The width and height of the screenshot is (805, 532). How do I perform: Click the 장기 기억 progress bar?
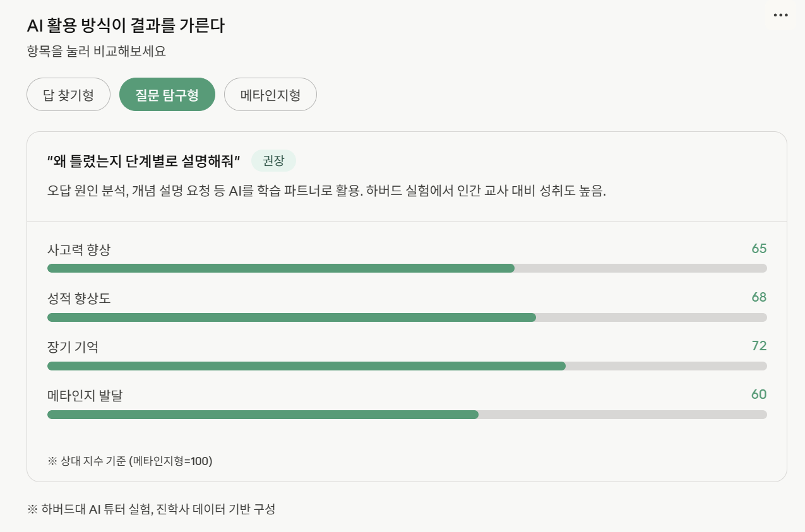[x=407, y=366]
